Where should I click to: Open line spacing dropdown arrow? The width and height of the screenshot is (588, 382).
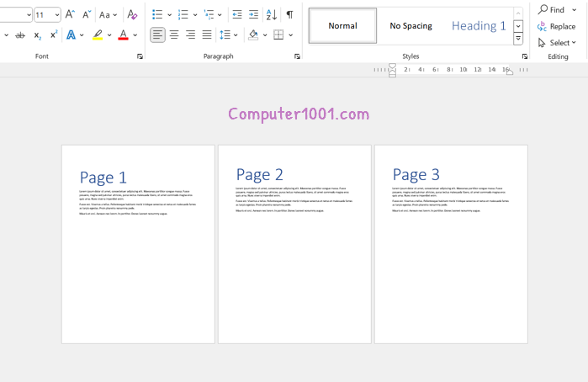[236, 35]
